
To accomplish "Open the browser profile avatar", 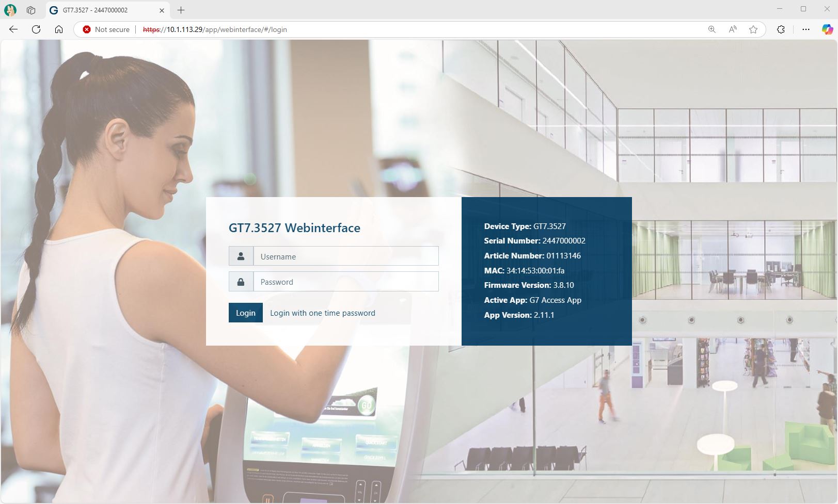I will click(10, 10).
